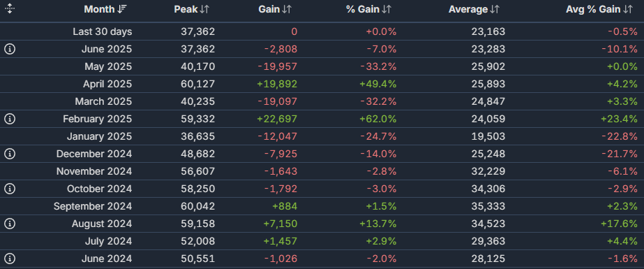Sort by Average column header
The height and width of the screenshot is (269, 644).
coord(474,10)
